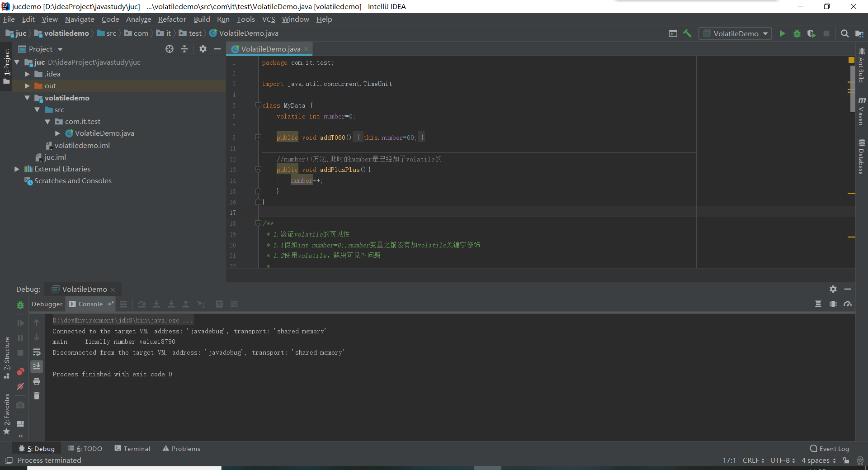Open the VCS menu
Screen dimensions: 868x470
(269, 19)
